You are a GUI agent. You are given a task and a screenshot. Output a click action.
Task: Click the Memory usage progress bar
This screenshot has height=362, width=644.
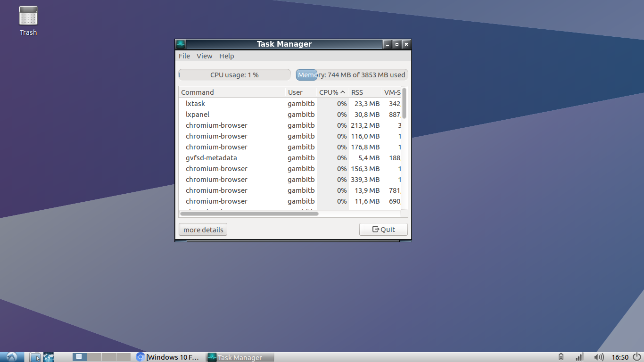click(352, 75)
